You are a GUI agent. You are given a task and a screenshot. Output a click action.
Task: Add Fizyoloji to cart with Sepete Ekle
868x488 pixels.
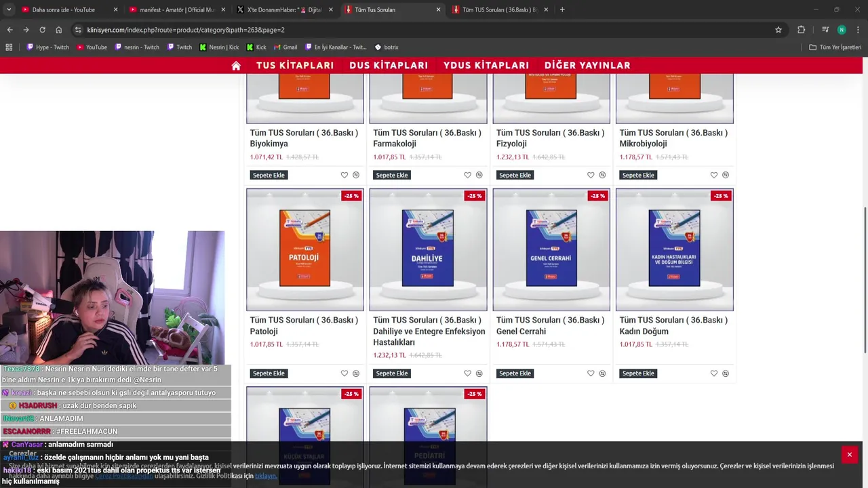pyautogui.click(x=515, y=175)
